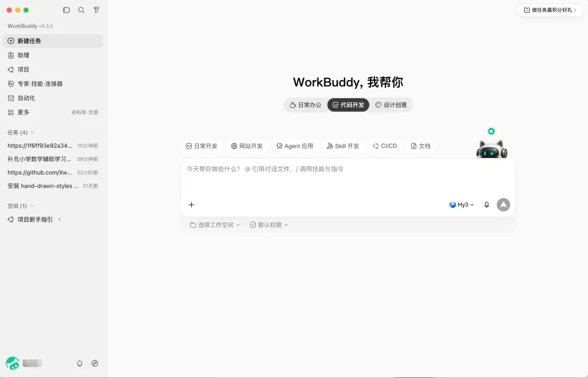This screenshot has width=588, height=378.
Task: Click the user avatar at bottom left
Action: point(13,363)
